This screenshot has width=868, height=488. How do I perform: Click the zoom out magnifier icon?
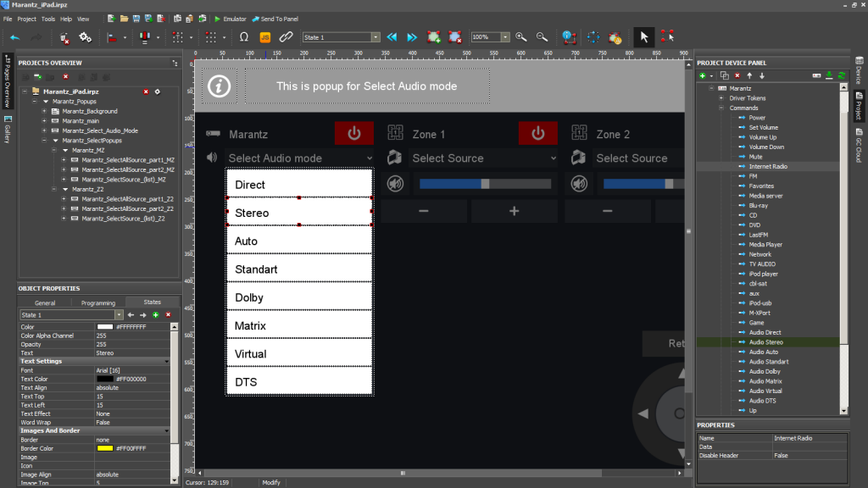point(542,37)
